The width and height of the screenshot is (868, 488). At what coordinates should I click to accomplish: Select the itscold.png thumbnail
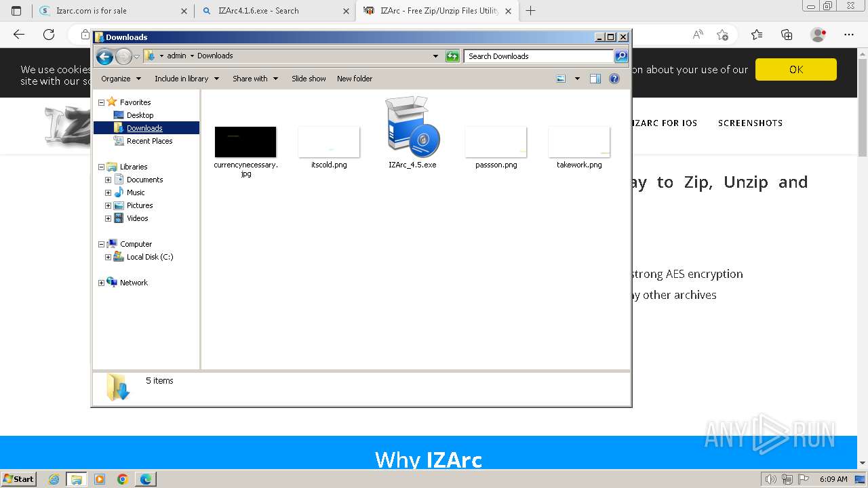click(329, 142)
